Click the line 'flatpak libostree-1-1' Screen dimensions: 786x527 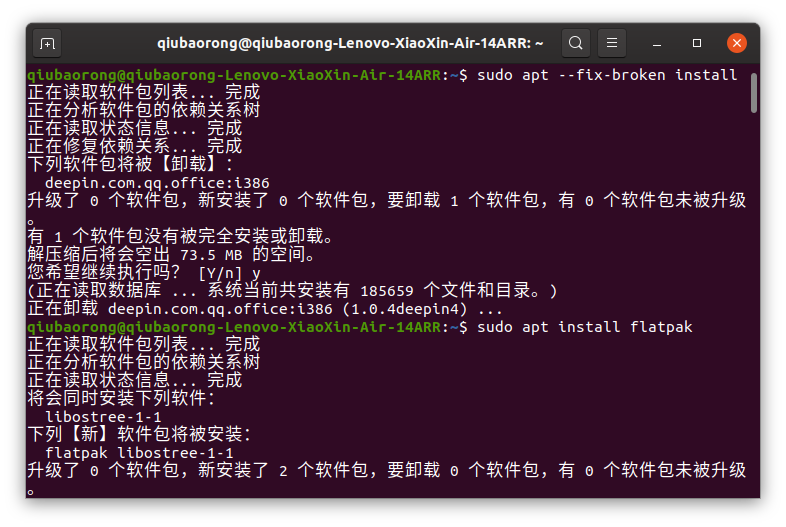coord(139,453)
